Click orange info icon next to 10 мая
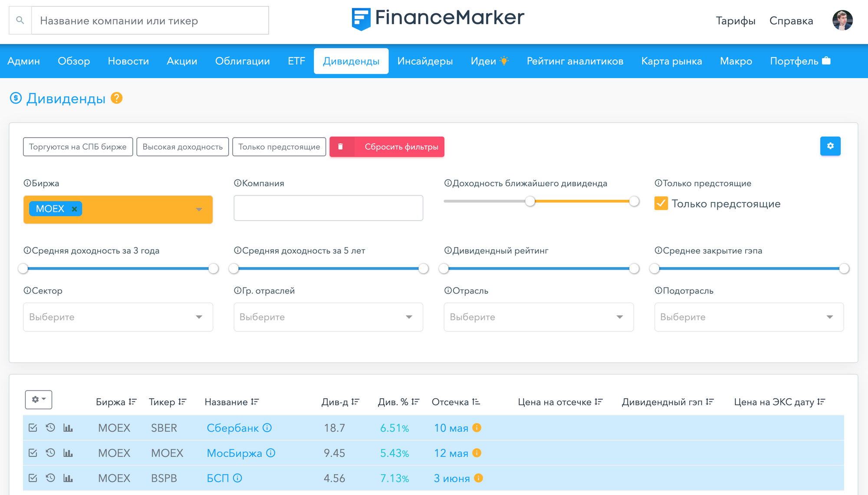 [477, 428]
